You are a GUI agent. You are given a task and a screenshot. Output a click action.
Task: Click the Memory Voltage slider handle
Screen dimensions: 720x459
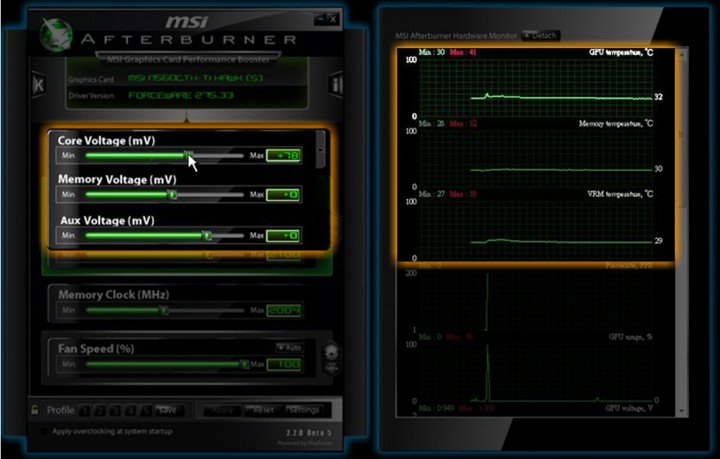click(x=172, y=195)
